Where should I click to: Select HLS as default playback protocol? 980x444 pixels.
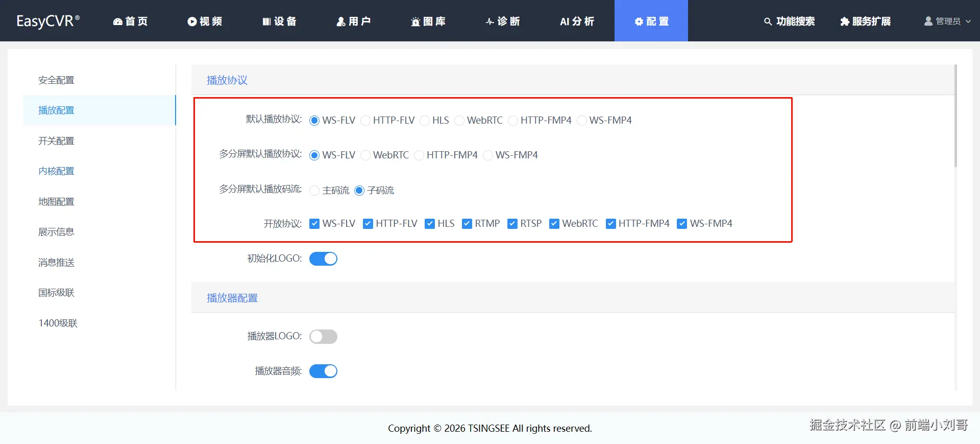[425, 121]
